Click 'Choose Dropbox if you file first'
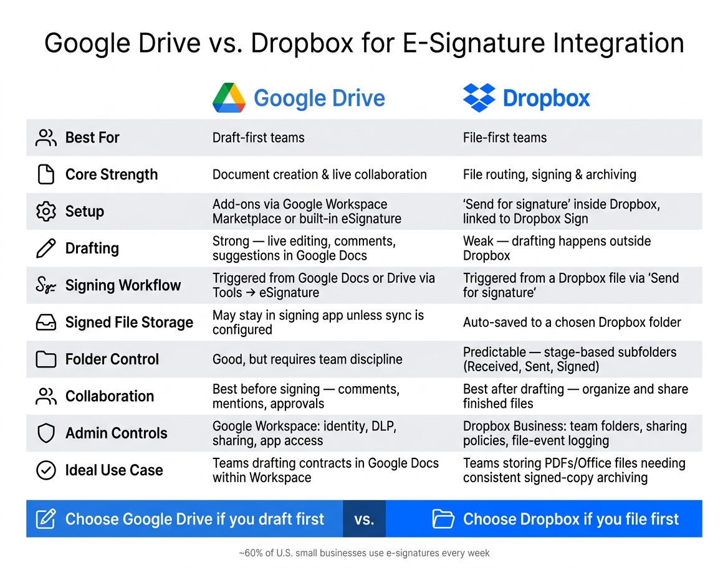Screen dimensions: 728x568 click(x=570, y=519)
